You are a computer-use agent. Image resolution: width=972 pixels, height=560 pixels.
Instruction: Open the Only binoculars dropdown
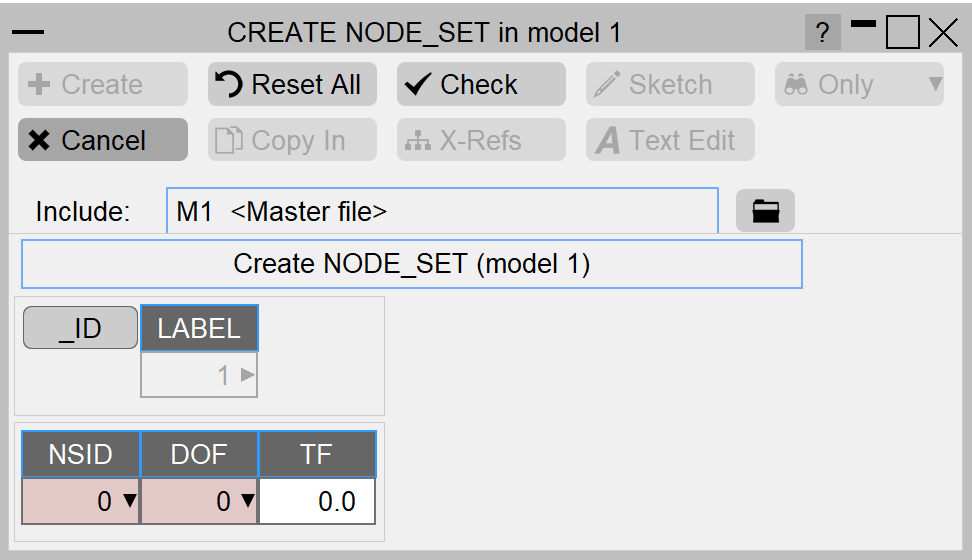click(859, 85)
